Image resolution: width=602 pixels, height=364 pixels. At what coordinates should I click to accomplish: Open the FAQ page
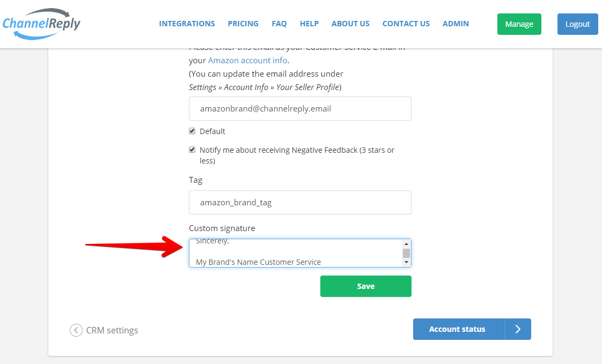point(279,24)
